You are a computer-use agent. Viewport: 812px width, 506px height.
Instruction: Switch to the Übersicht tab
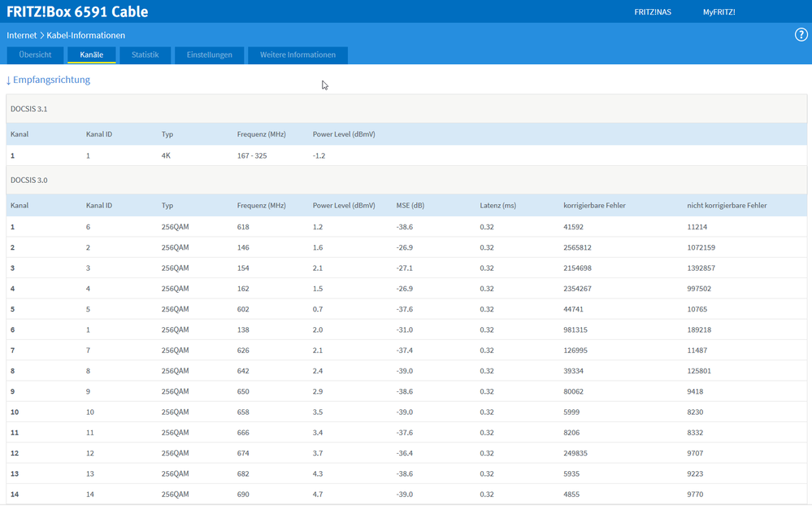tap(35, 55)
